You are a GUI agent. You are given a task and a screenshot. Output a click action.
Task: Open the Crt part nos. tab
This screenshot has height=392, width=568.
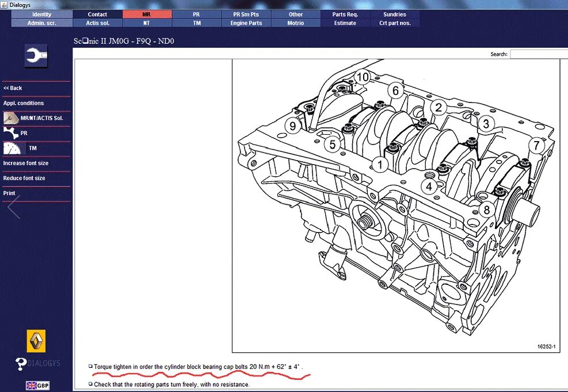point(395,23)
